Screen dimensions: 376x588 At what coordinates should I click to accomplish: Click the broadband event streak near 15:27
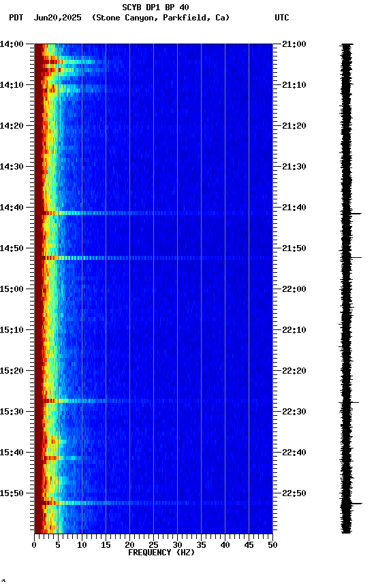(x=153, y=401)
